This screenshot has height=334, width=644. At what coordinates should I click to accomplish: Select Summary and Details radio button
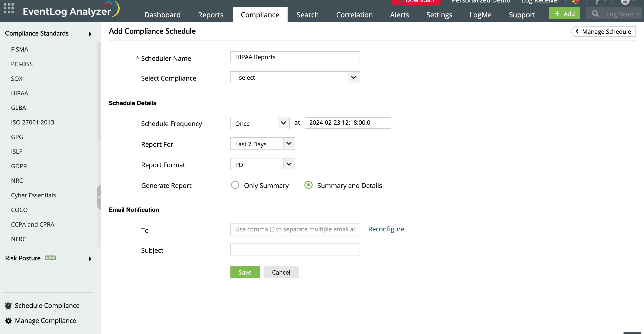[x=308, y=185]
